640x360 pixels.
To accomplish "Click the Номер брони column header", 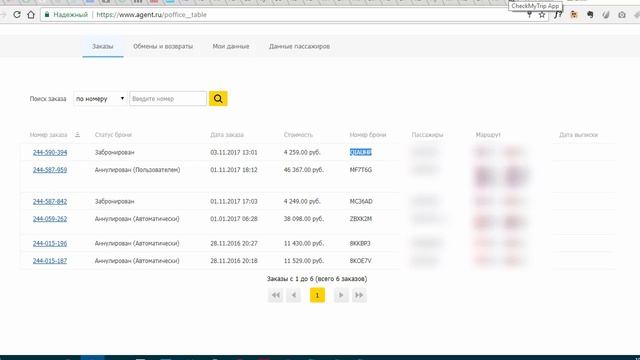I will [368, 135].
